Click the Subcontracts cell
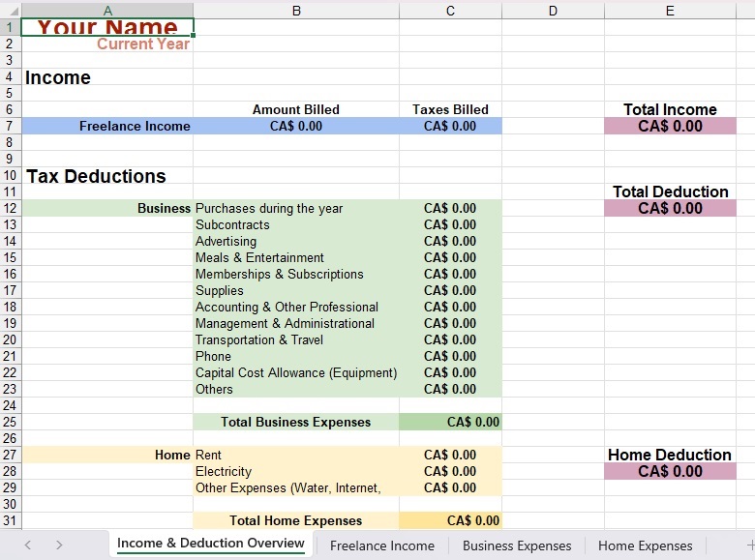The width and height of the screenshot is (755, 560). [296, 224]
